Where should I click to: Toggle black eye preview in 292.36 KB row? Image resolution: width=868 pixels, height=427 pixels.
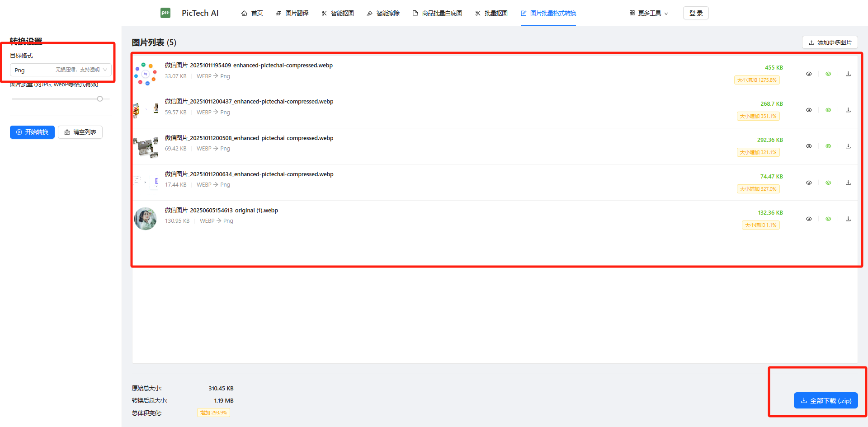click(809, 146)
